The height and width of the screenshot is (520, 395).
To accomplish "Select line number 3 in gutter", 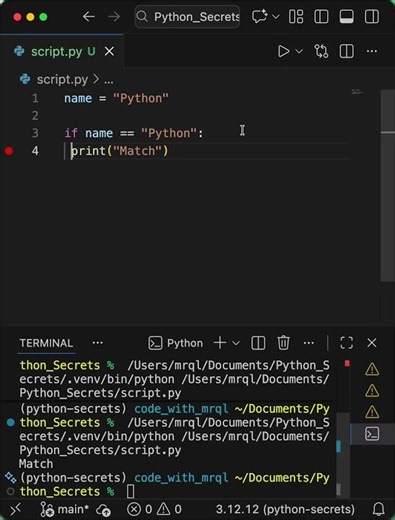I will coord(35,133).
